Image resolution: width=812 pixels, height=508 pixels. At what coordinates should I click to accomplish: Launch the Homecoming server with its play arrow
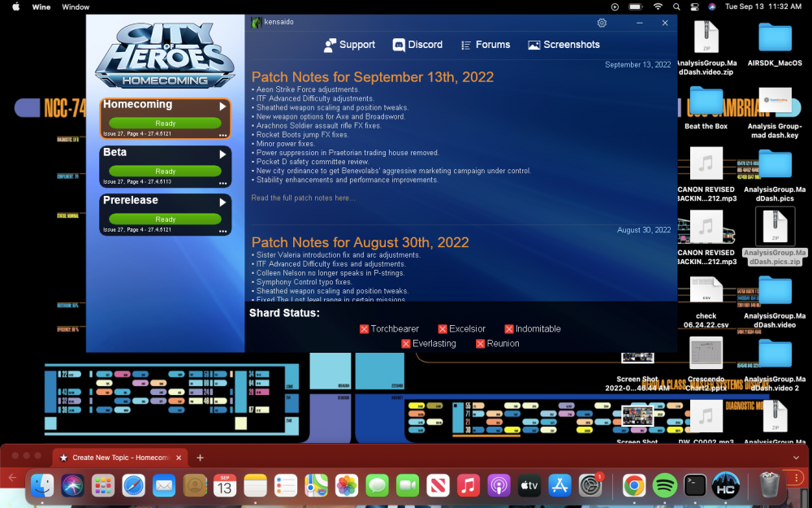pyautogui.click(x=222, y=106)
